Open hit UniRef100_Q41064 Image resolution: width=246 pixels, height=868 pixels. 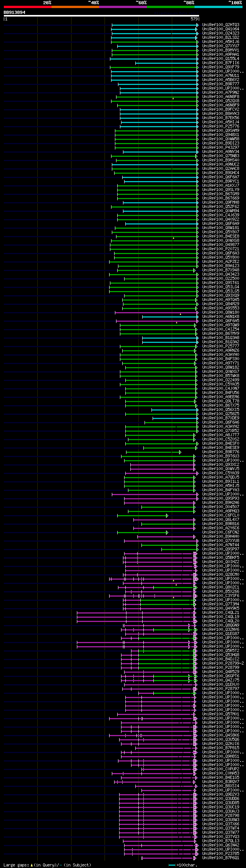click(221, 29)
